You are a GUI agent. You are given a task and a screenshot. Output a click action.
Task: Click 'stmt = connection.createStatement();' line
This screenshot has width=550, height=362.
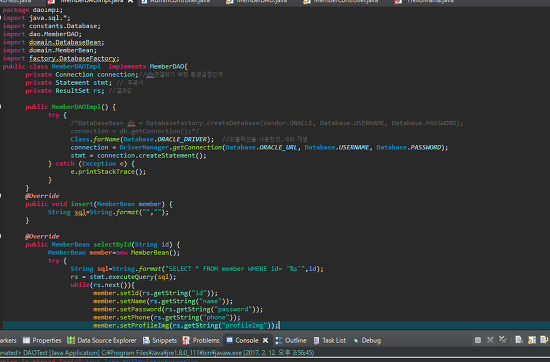[138, 155]
